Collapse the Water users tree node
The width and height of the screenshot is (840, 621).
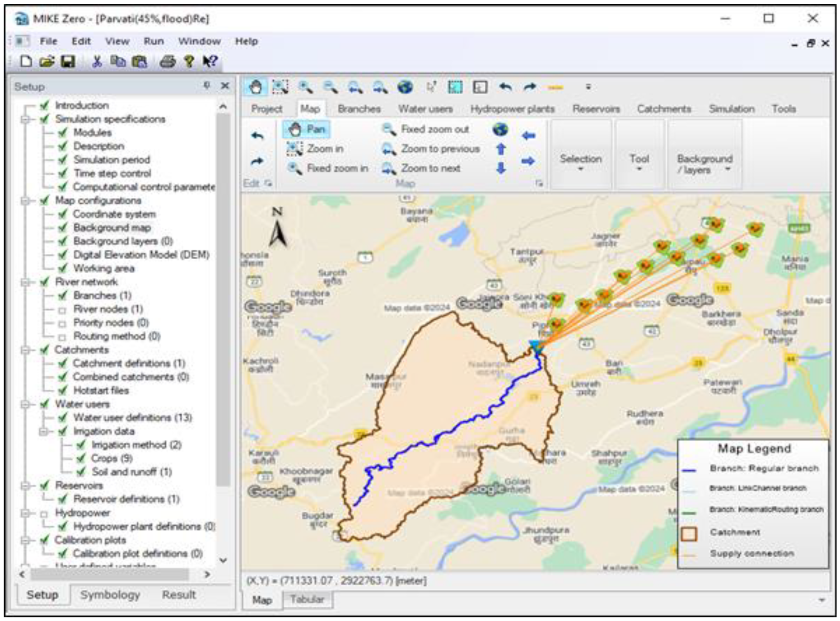click(x=26, y=404)
